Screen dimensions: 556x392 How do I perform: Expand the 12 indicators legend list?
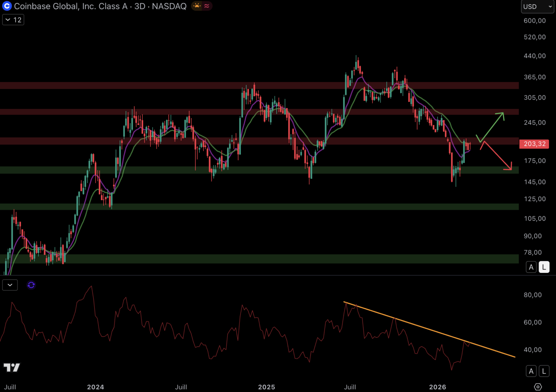click(x=13, y=20)
